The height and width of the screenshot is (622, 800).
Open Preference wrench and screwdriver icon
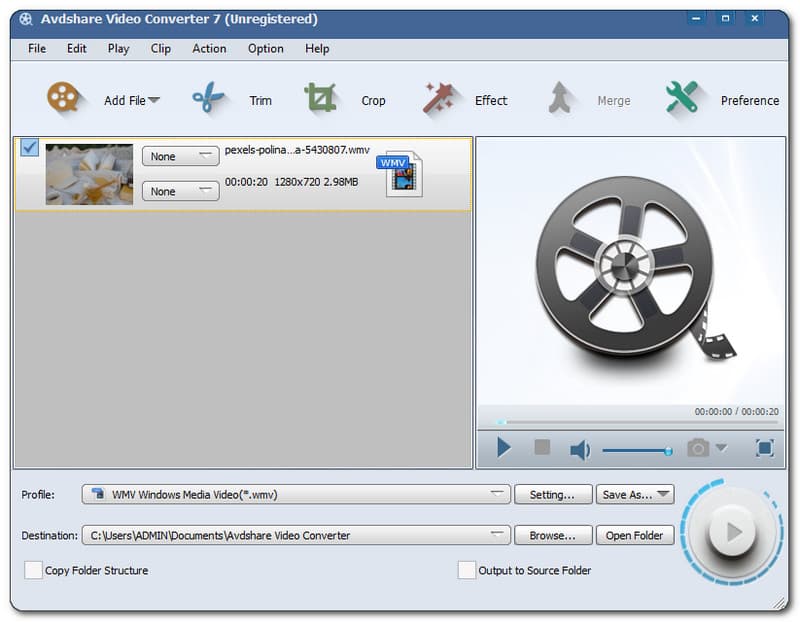pos(681,99)
